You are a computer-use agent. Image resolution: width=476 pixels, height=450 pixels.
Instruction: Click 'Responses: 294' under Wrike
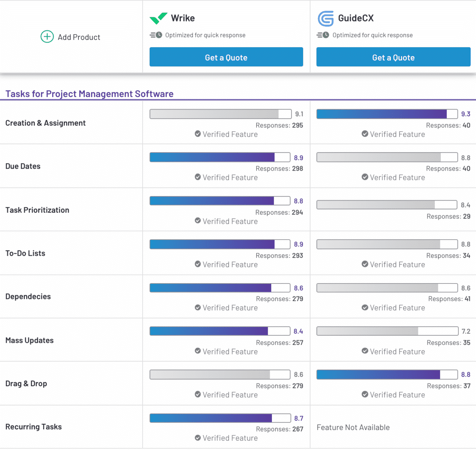pyautogui.click(x=279, y=212)
